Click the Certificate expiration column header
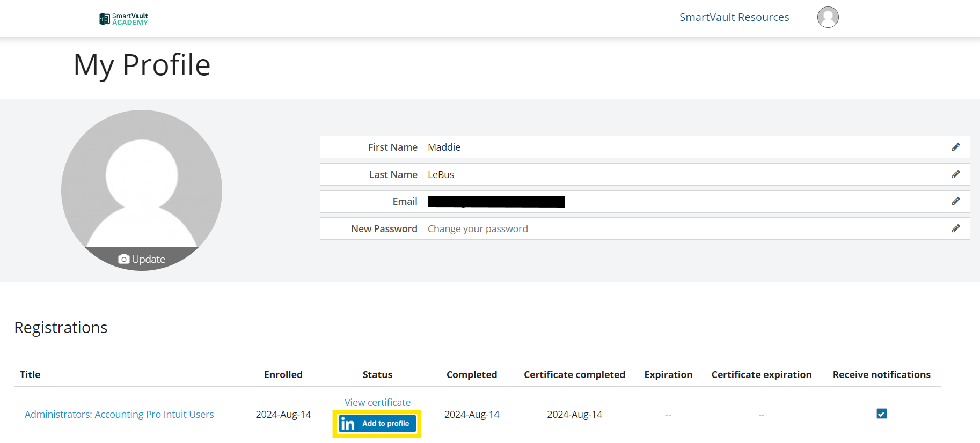 (762, 374)
